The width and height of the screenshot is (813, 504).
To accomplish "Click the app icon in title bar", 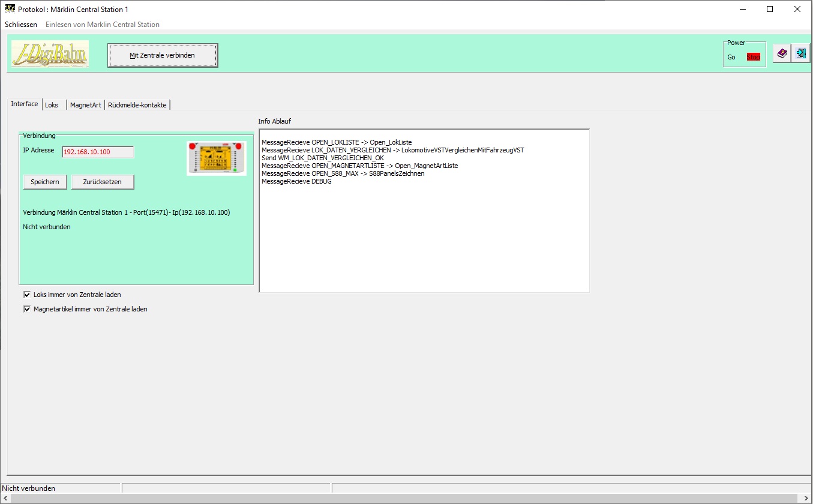I will coord(10,9).
